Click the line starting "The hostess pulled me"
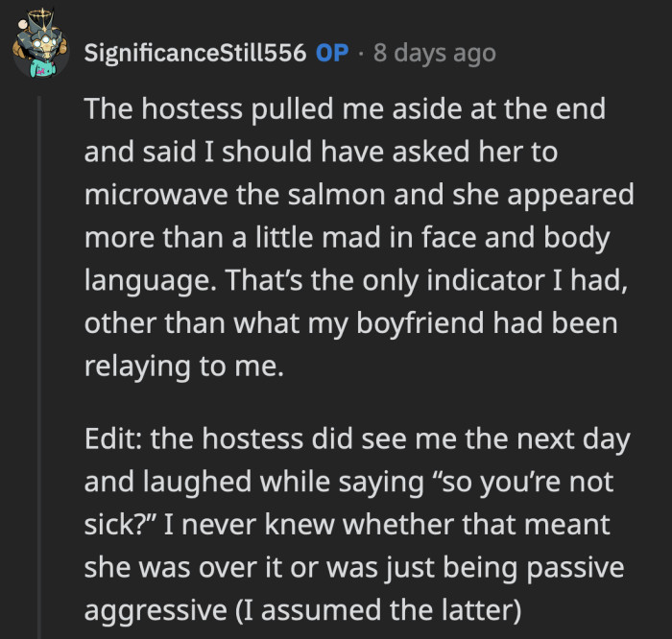 click(x=345, y=108)
